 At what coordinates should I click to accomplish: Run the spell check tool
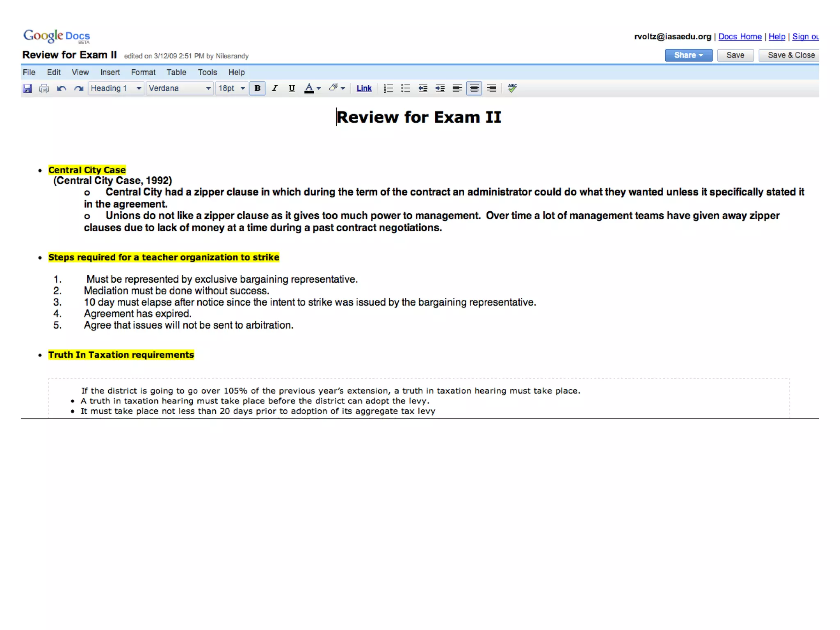[512, 88]
